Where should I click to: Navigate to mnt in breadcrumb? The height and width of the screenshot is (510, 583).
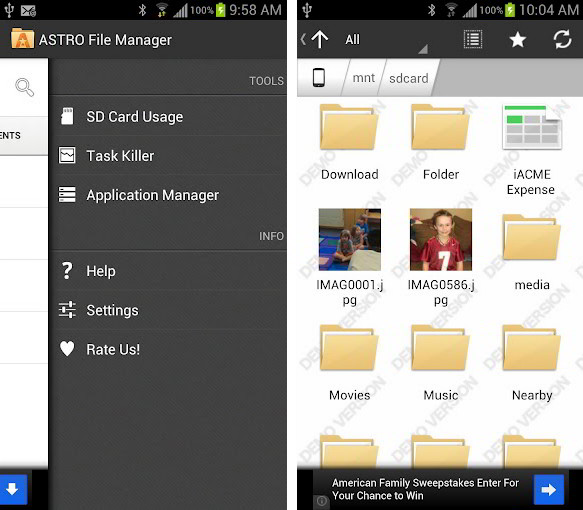pos(363,78)
